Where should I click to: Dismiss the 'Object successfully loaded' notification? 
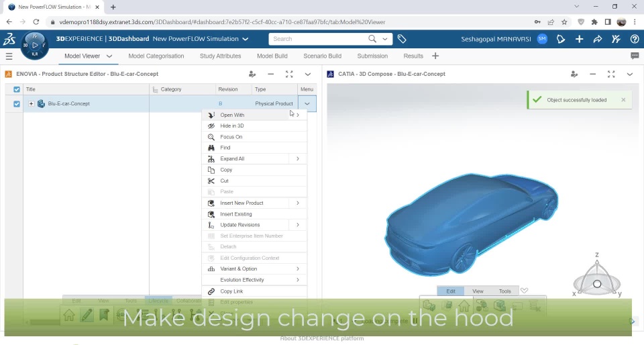(623, 100)
